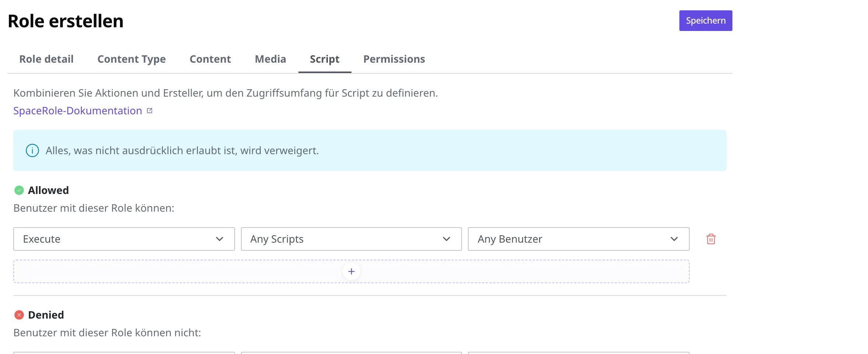Click the Speichern button

click(706, 21)
